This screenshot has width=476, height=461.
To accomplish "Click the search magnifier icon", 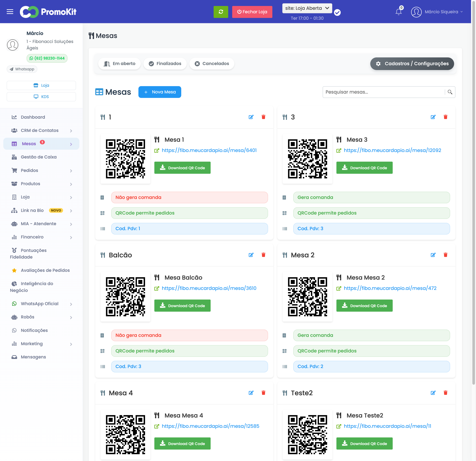I will point(450,92).
